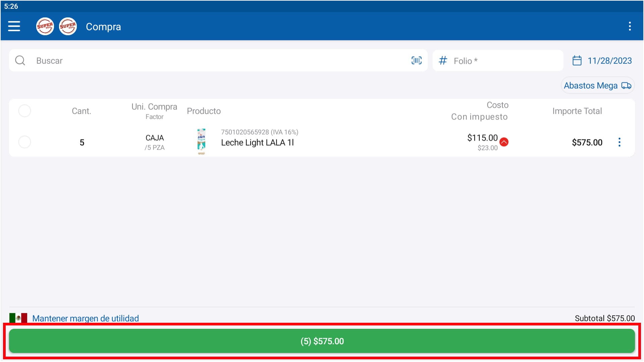Click the Mantener margen de utilidad link
The width and height of the screenshot is (644, 362).
[86, 318]
